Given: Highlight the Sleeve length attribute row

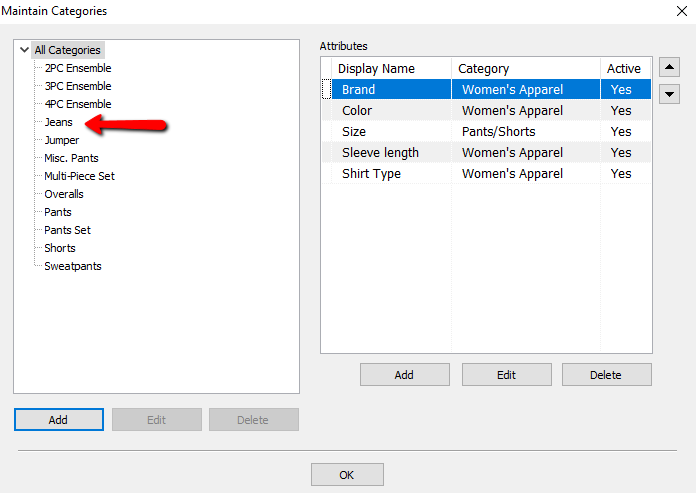Looking at the screenshot, I should click(486, 153).
